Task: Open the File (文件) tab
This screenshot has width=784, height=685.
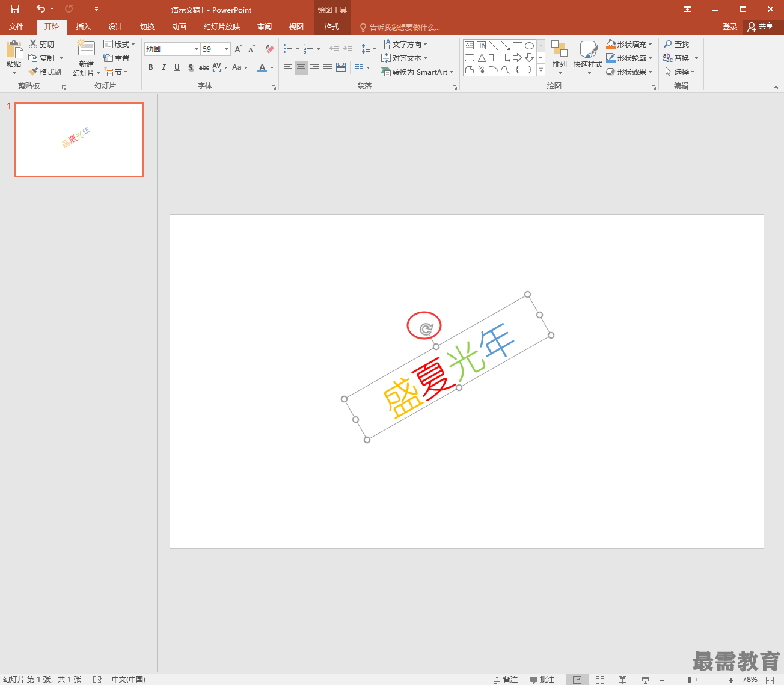Action: [16, 27]
